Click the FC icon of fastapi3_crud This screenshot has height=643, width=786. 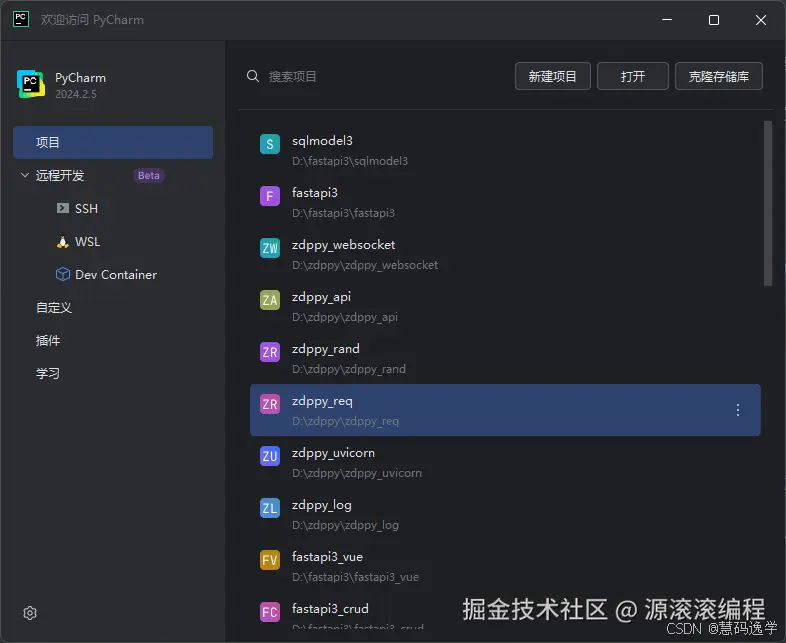270,612
